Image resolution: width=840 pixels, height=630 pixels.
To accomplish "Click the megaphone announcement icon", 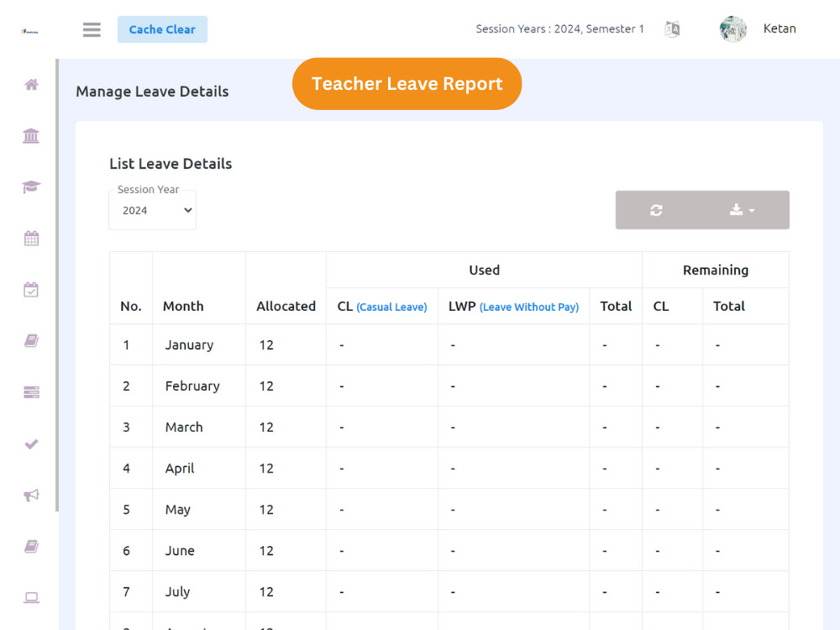I will tap(31, 495).
